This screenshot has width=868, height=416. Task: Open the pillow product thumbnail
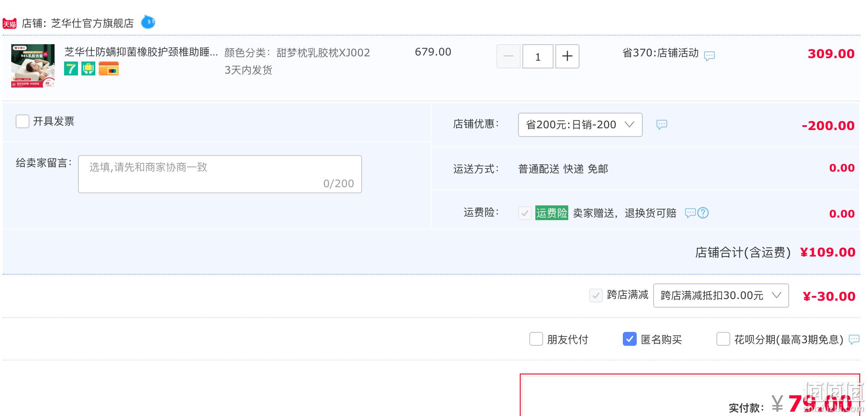[33, 66]
